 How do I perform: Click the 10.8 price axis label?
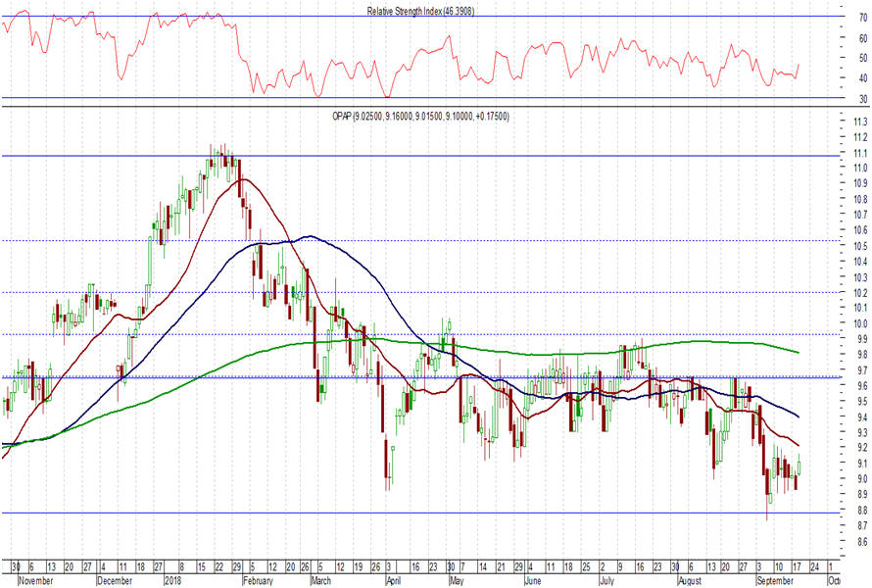click(860, 199)
